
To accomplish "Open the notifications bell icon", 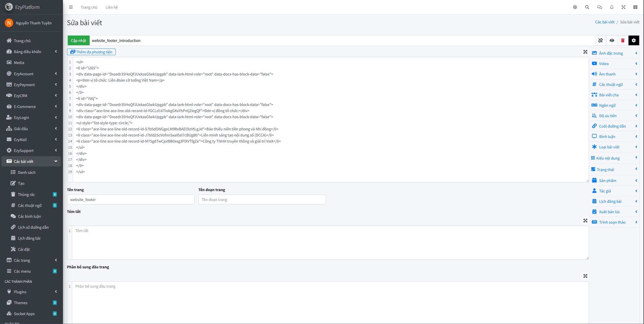I will click(x=612, y=7).
